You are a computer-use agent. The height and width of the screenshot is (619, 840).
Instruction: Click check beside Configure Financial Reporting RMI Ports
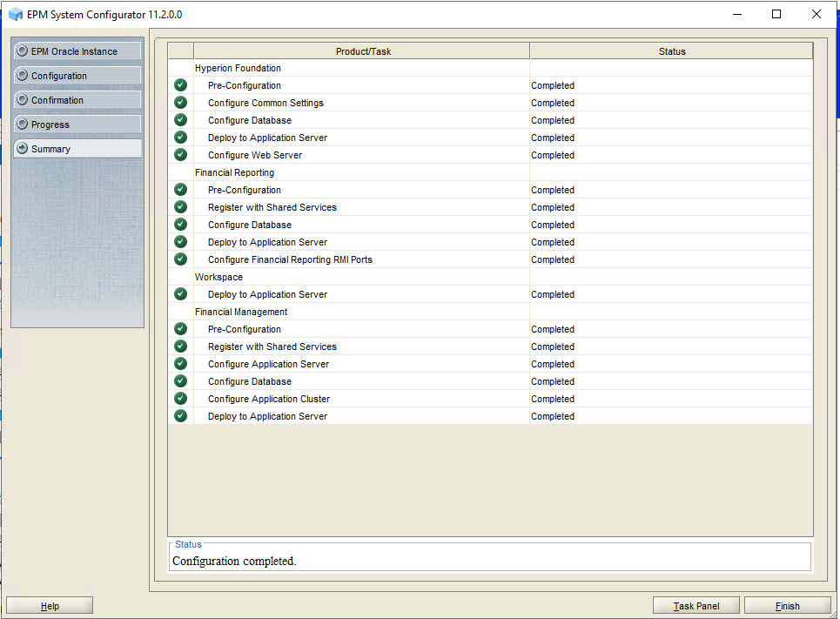tap(181, 259)
